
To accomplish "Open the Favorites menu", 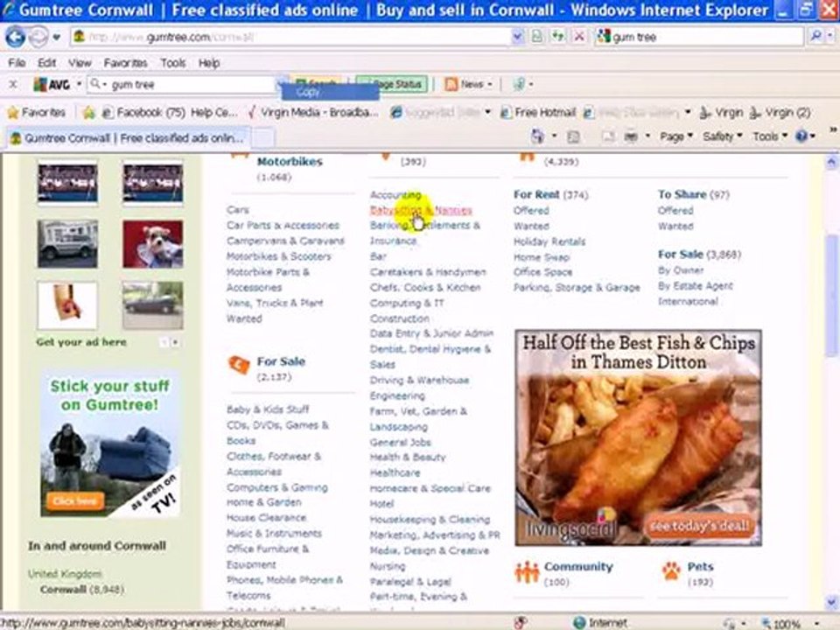I will tap(125, 63).
